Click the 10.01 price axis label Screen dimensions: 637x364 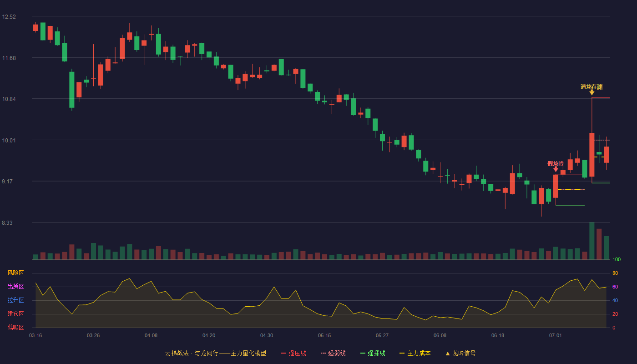click(9, 140)
